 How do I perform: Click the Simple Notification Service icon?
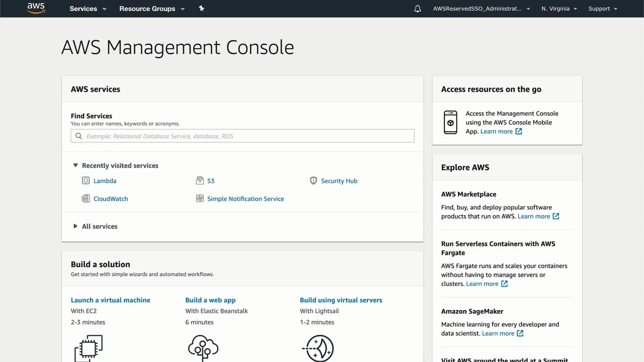coord(200,199)
